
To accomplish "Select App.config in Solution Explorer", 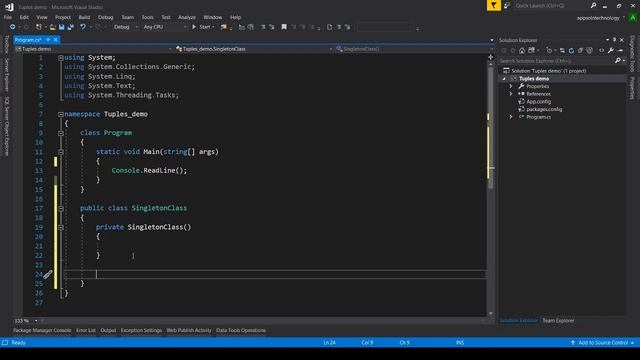I will 538,102.
